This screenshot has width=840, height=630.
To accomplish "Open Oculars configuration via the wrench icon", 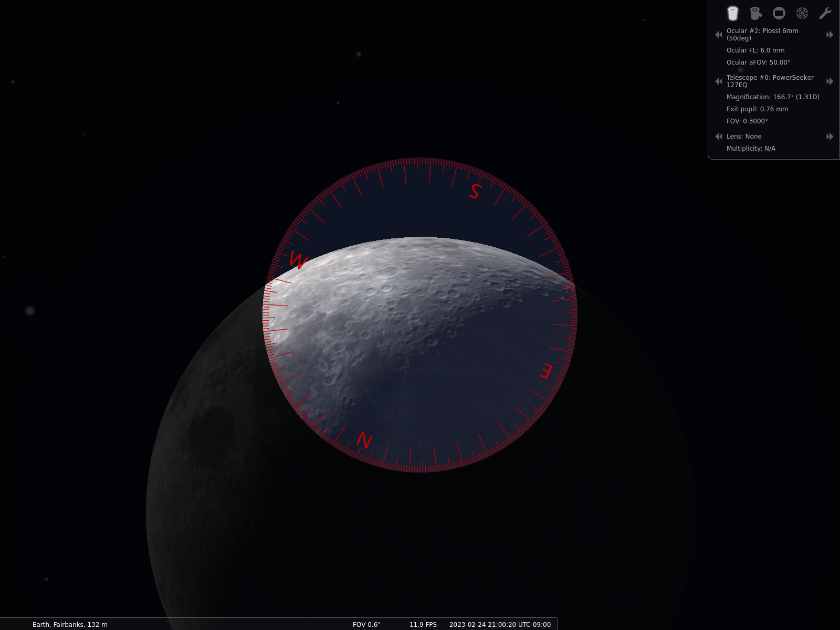I will coord(825,13).
